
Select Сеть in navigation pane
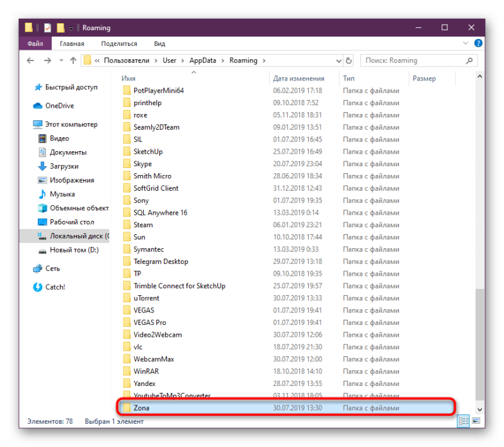(47, 268)
